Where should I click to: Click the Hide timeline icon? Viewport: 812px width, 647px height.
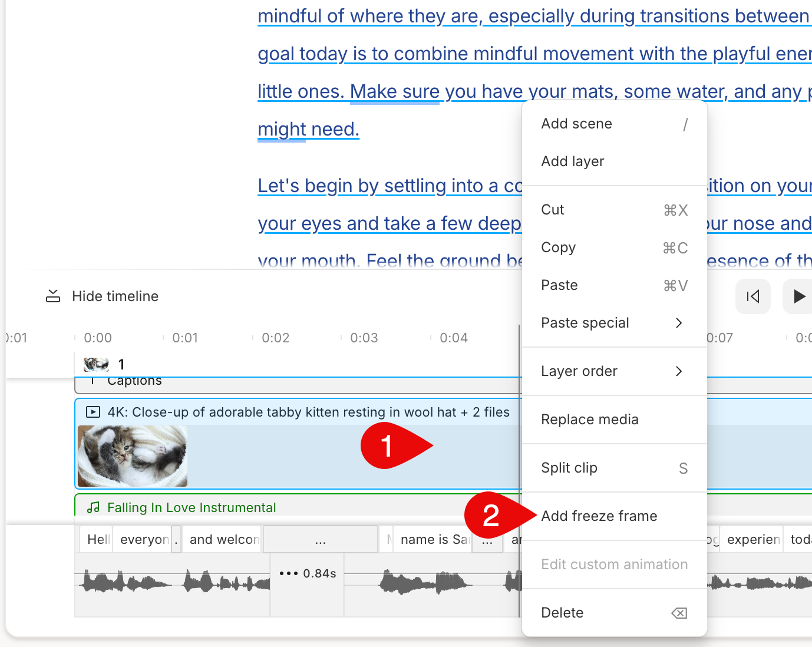[53, 296]
